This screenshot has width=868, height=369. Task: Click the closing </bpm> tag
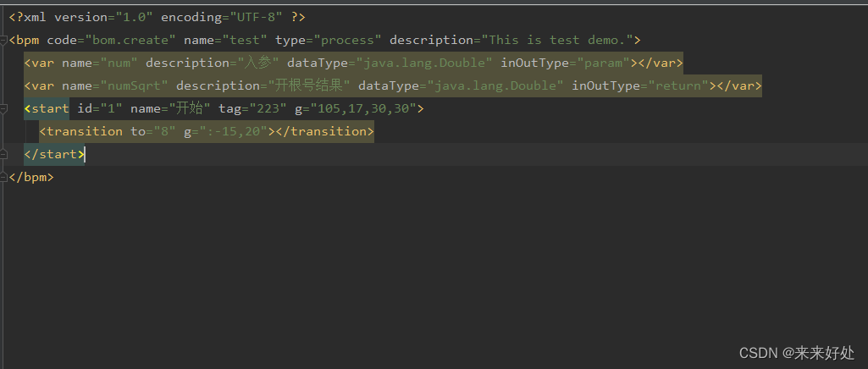coord(31,177)
